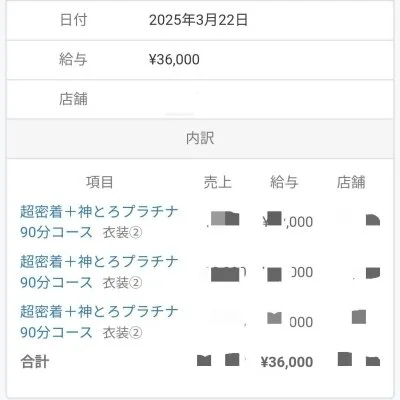The height and width of the screenshot is (400, 400).
Task: Click the ¥36,000 salary value at top
Action: (174, 59)
